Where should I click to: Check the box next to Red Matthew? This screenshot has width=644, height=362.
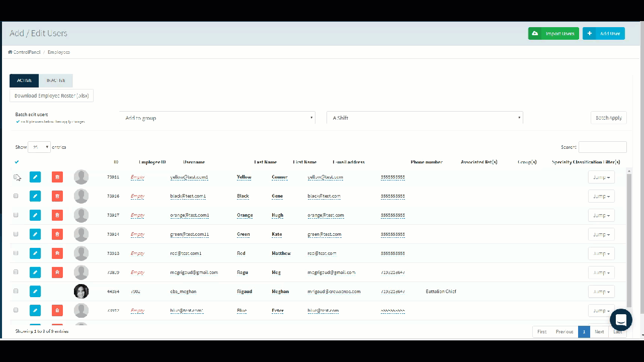[16, 253]
